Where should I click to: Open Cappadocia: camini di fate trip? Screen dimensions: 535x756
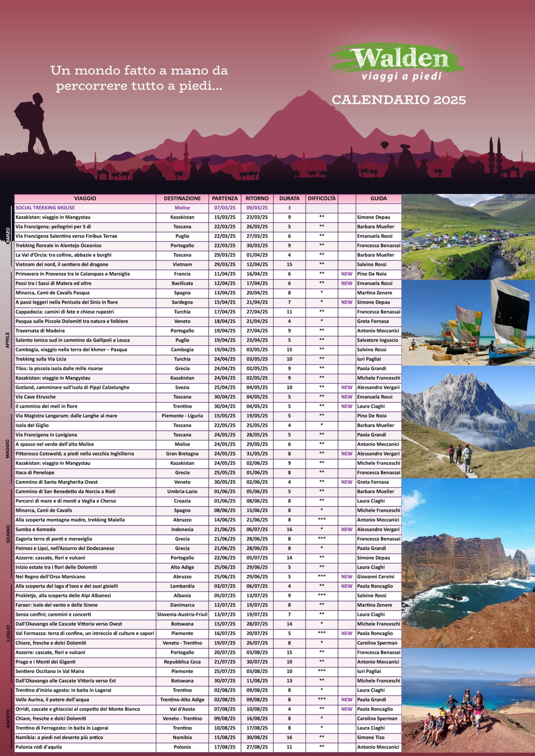coord(65,312)
